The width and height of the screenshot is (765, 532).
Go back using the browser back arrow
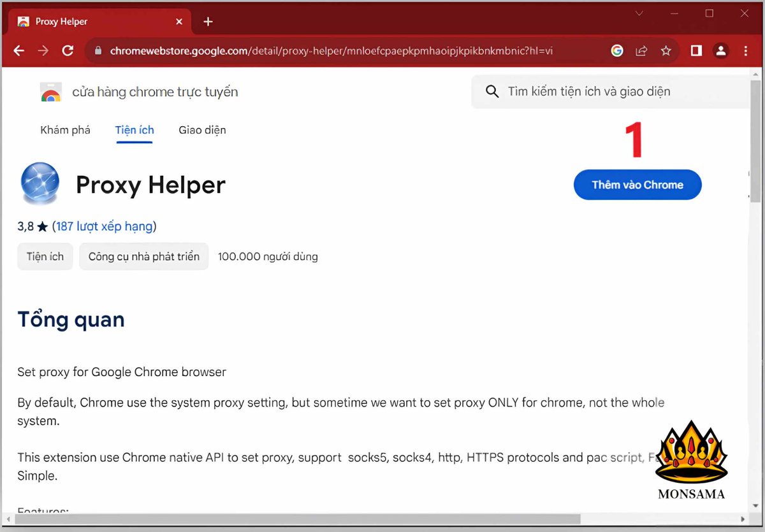click(x=19, y=51)
